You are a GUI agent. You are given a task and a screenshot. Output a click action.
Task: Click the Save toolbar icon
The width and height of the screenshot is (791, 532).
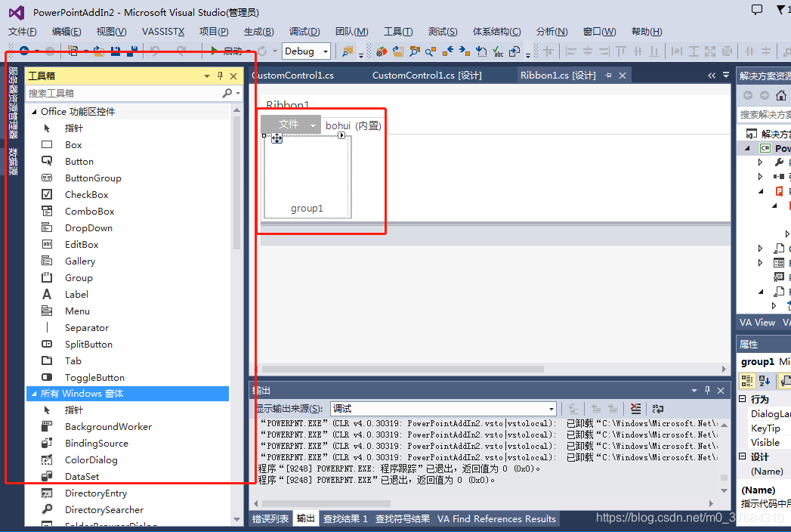[x=116, y=51]
